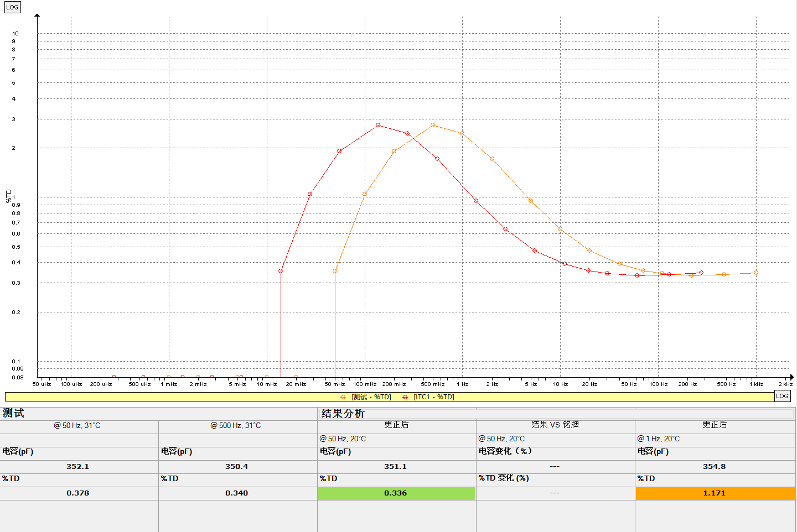Screen dimensions: 797x532
Task: Click the first red data point at 20 mHz
Action: (281, 271)
